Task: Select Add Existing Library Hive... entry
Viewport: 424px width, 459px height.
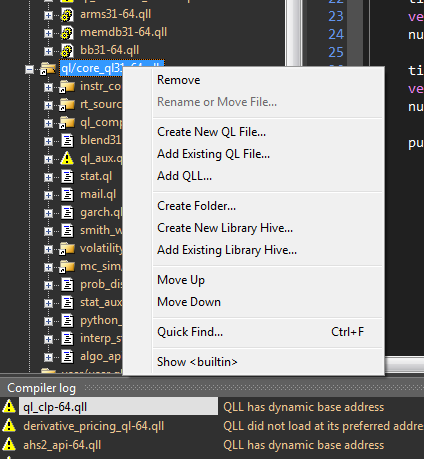Action: [x=253, y=250]
